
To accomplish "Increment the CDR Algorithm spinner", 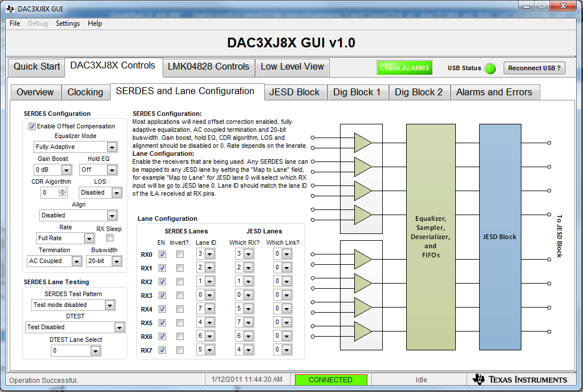I will click(x=63, y=191).
